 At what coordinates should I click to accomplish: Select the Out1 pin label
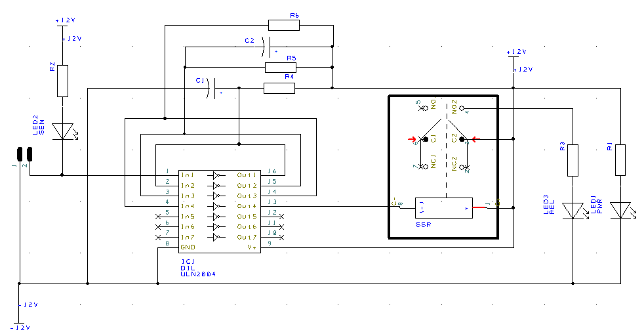[x=247, y=175]
